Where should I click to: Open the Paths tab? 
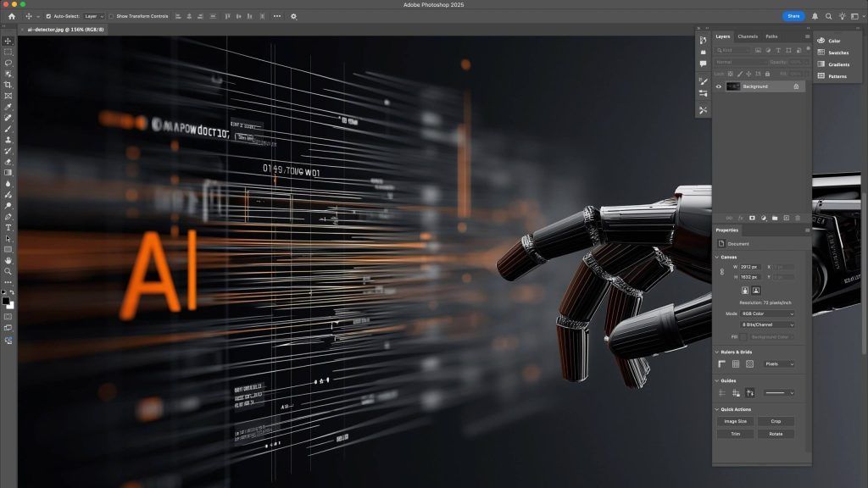tap(771, 36)
